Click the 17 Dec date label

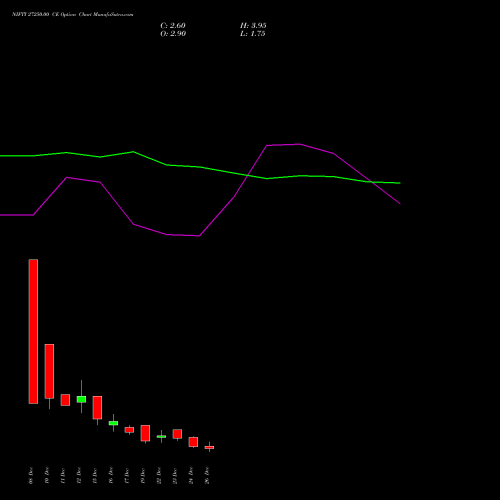(x=127, y=476)
